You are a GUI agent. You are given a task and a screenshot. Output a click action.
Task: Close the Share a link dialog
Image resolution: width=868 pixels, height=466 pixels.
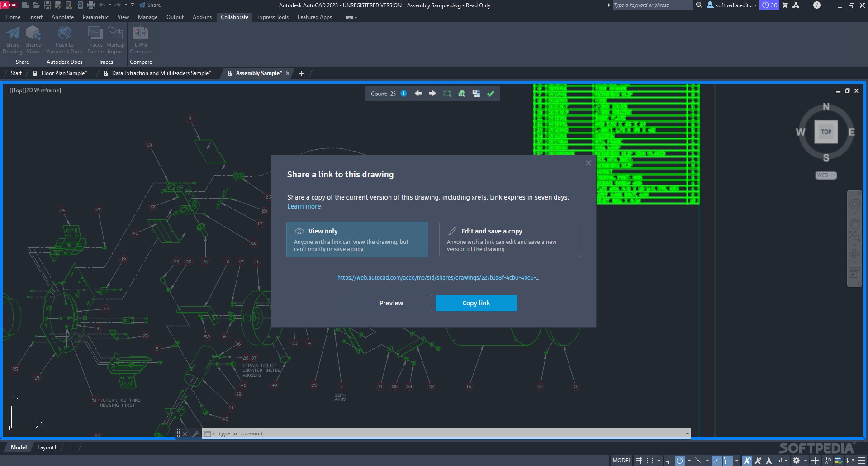[588, 163]
